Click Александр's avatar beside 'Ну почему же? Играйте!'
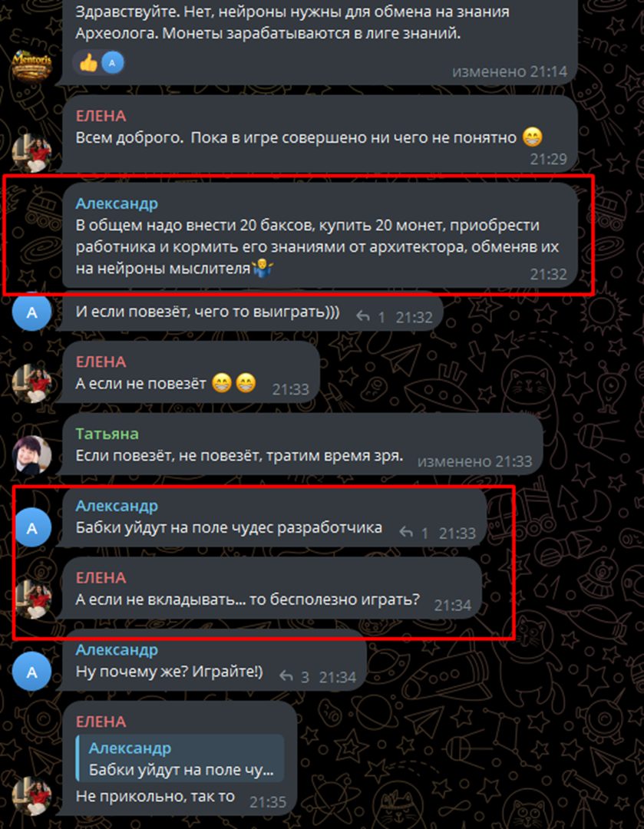Screen dimensions: 644x829 [31, 672]
